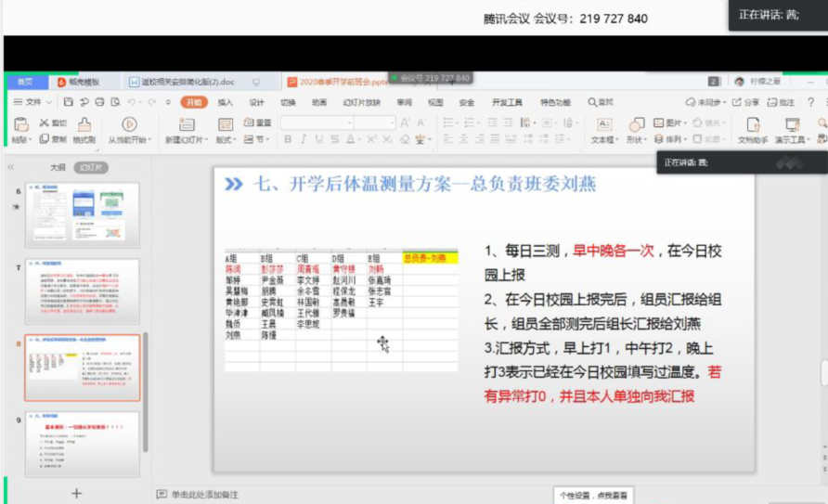Click the Print icon in quick toolbar
The height and width of the screenshot is (504, 828).
[x=99, y=102]
